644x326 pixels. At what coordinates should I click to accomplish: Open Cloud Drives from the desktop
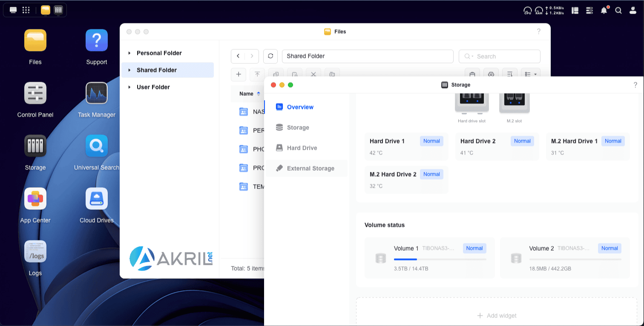click(x=97, y=199)
